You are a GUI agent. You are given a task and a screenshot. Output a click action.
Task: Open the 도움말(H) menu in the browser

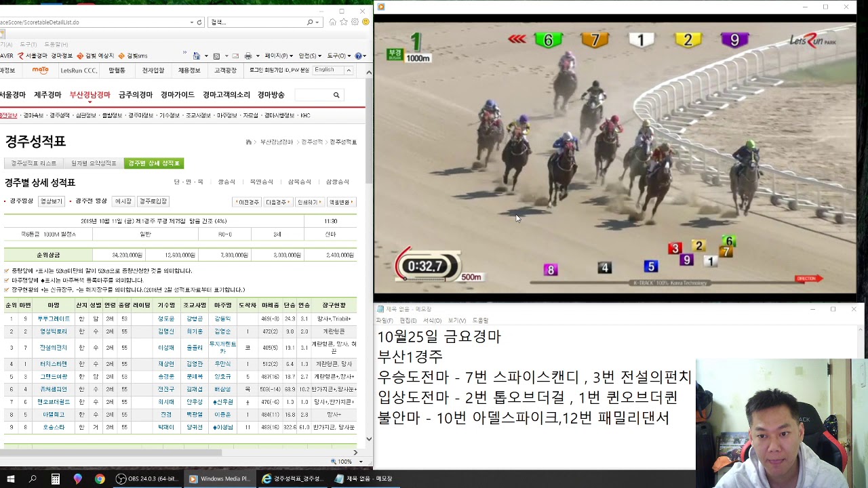pos(56,45)
